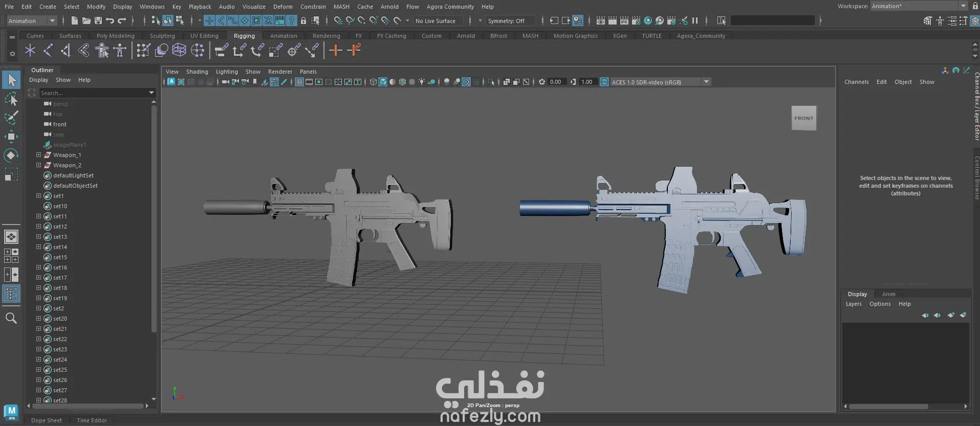Click the Mirror Joints shelf icon
Screen dimensions: 980x426
66,50
